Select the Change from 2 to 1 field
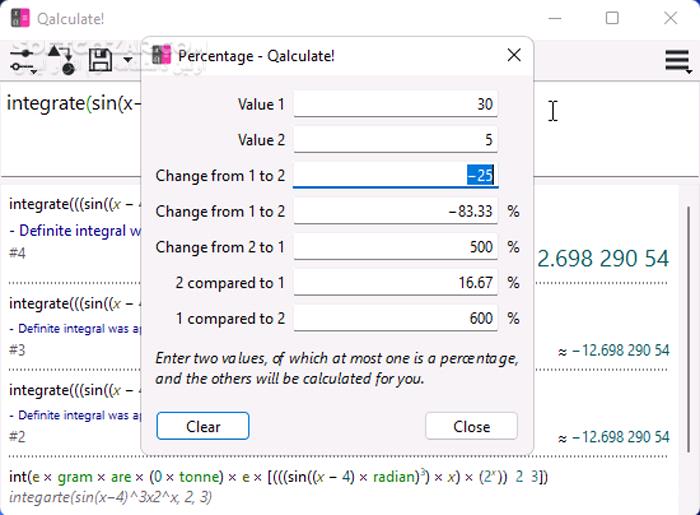This screenshot has height=515, width=700. pyautogui.click(x=395, y=247)
